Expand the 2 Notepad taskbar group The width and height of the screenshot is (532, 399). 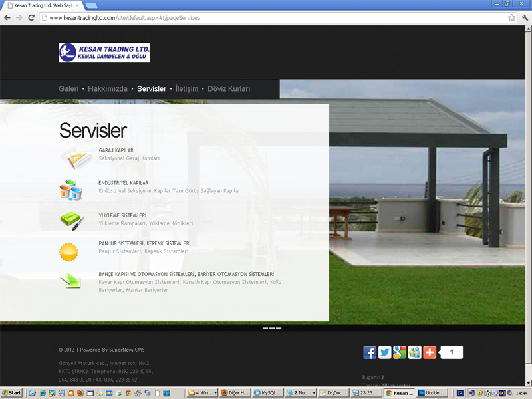(x=301, y=393)
